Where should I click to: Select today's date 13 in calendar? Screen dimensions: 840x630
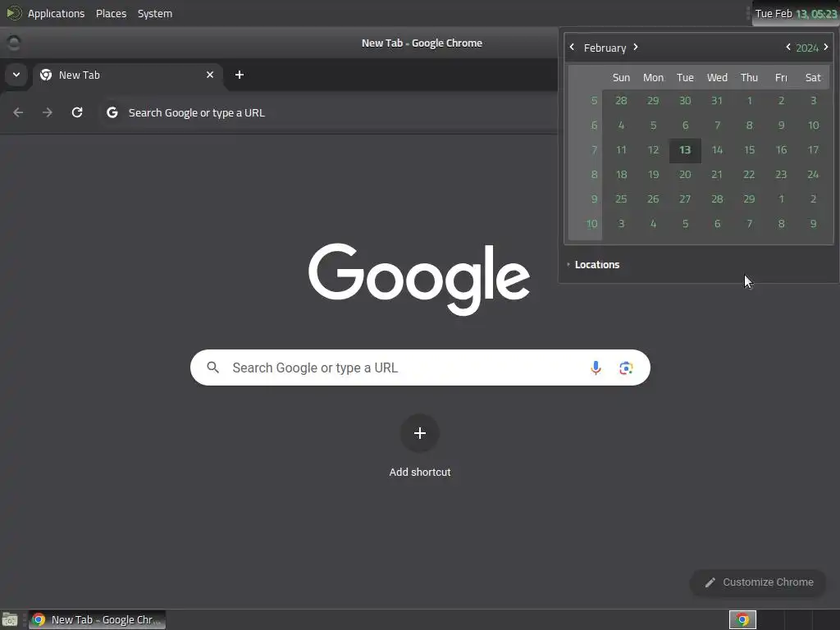tap(685, 150)
